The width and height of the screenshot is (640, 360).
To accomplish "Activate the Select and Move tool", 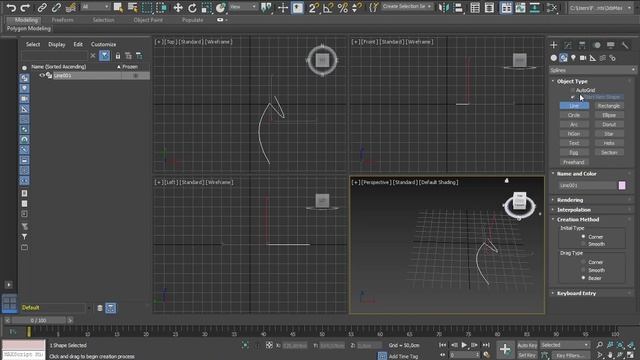I will coord(178,7).
